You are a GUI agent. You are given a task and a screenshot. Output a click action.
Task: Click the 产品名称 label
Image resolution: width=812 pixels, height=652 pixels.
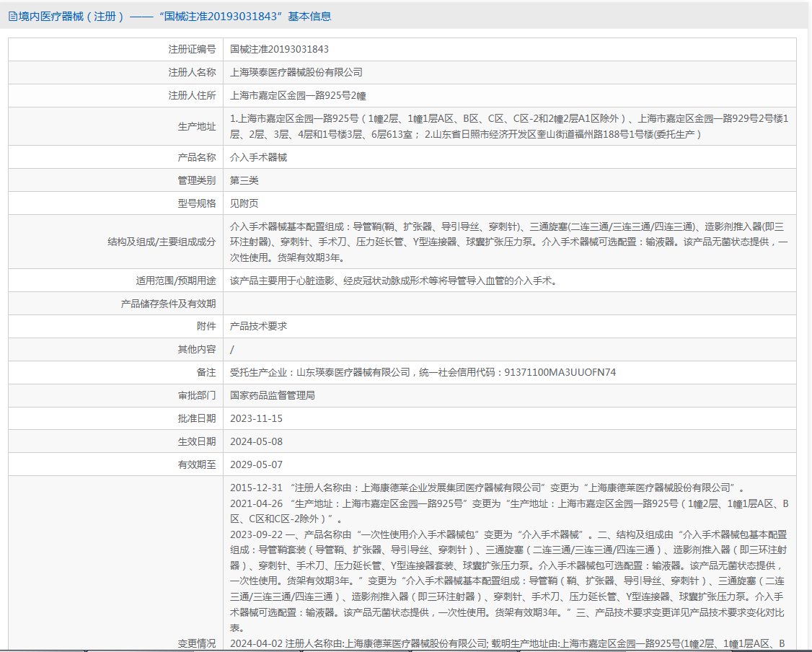click(197, 157)
